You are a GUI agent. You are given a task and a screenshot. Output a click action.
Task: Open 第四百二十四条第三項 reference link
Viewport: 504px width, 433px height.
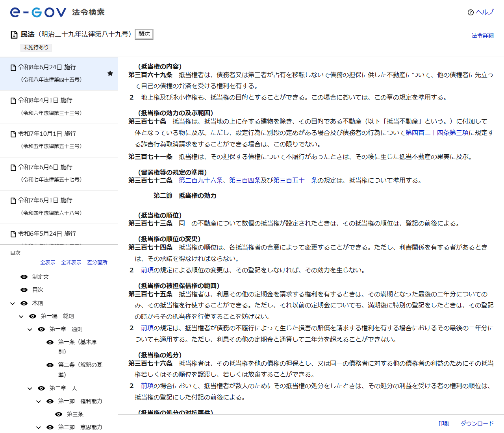click(x=437, y=133)
